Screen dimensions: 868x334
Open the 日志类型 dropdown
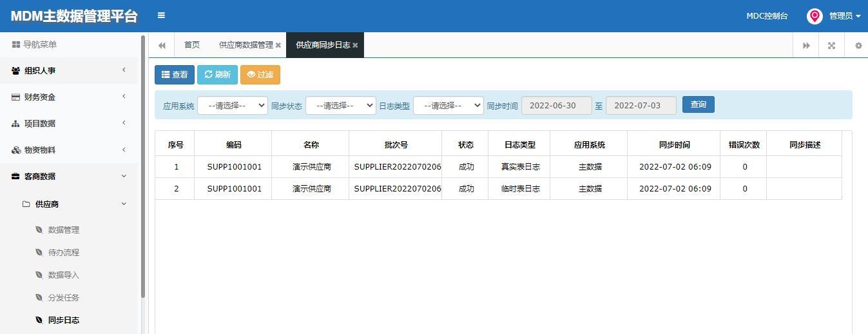pos(448,106)
